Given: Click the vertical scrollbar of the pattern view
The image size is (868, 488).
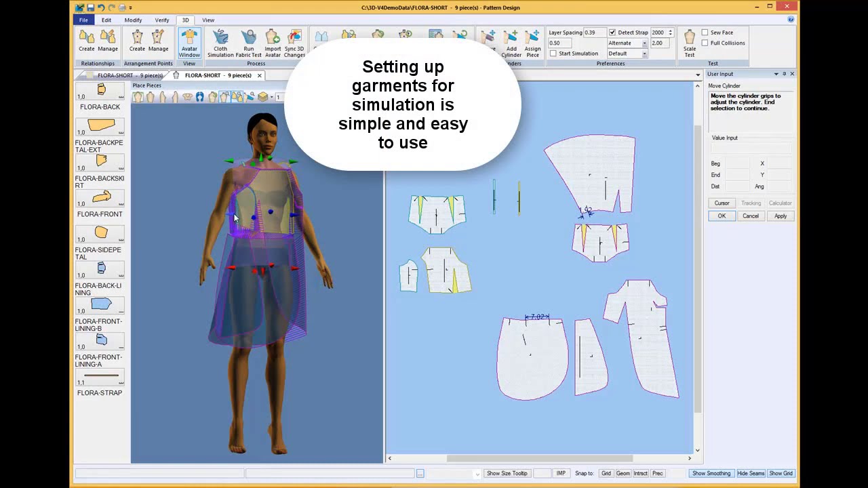Looking at the screenshot, I should pos(698,269).
